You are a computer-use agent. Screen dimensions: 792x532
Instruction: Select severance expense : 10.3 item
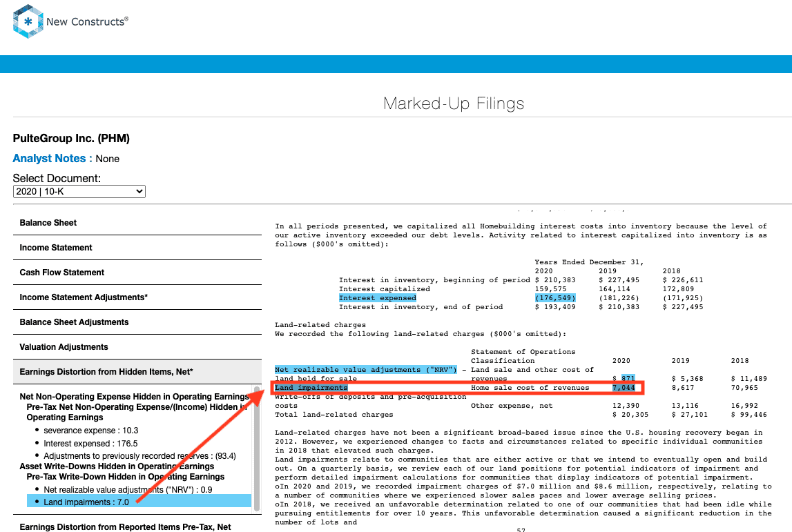pos(91,431)
